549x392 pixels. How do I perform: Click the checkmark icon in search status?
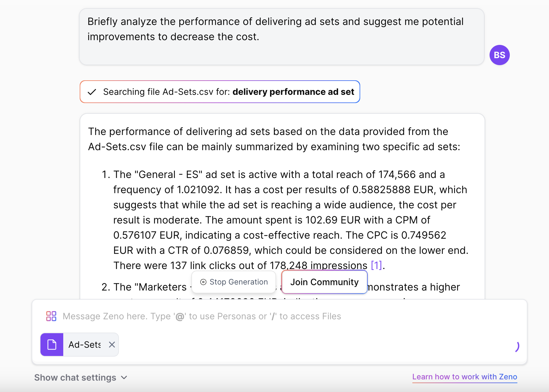[92, 92]
